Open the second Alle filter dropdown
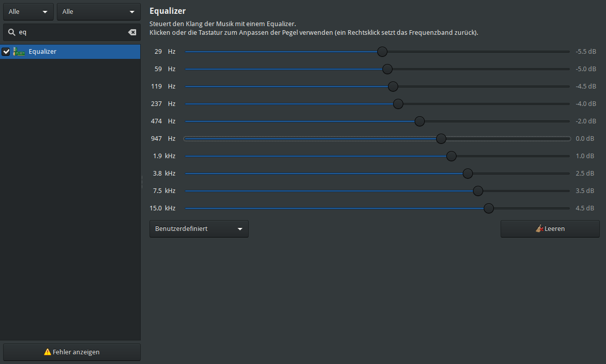The height and width of the screenshot is (364, 606). click(x=99, y=12)
